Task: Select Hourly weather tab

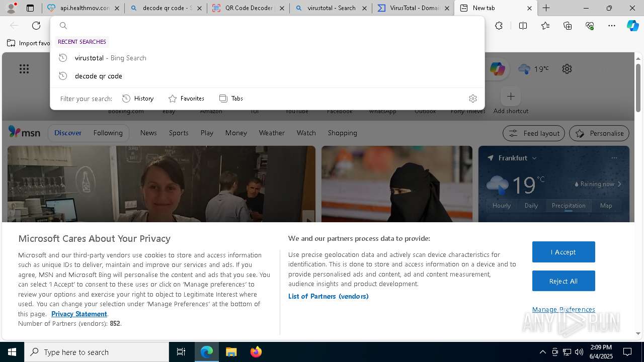Action: (x=502, y=205)
